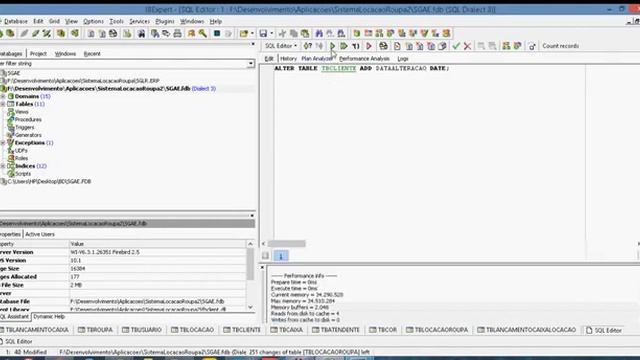Click TBCLIENTE in the SQL statement
Viewport: 640px width, 360px height.
[x=338, y=69]
